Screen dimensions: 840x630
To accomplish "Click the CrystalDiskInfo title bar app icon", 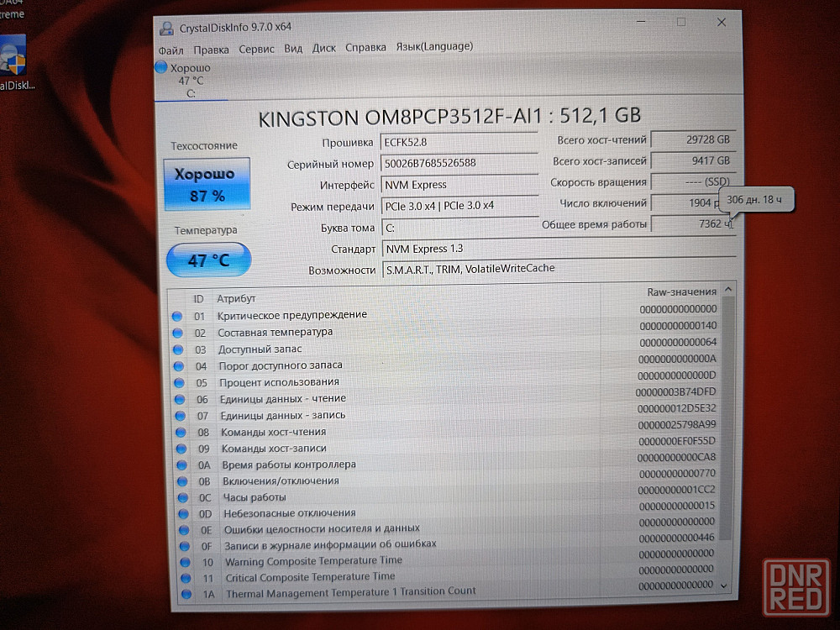I will pyautogui.click(x=167, y=29).
